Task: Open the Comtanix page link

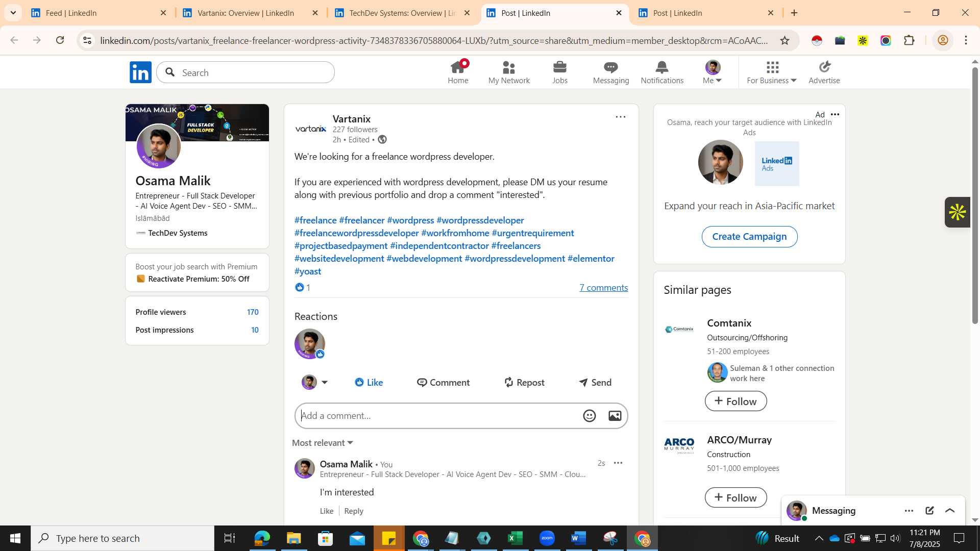Action: coord(729,323)
